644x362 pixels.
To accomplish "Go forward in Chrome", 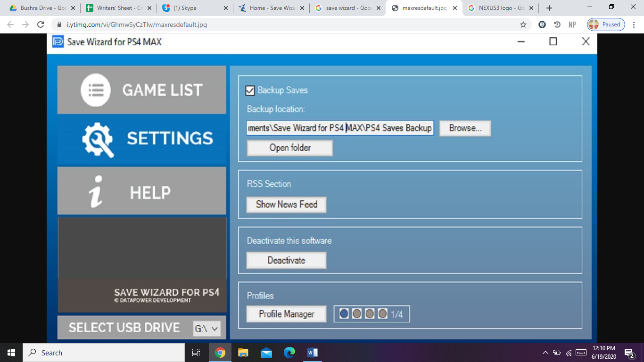I will click(25, 25).
